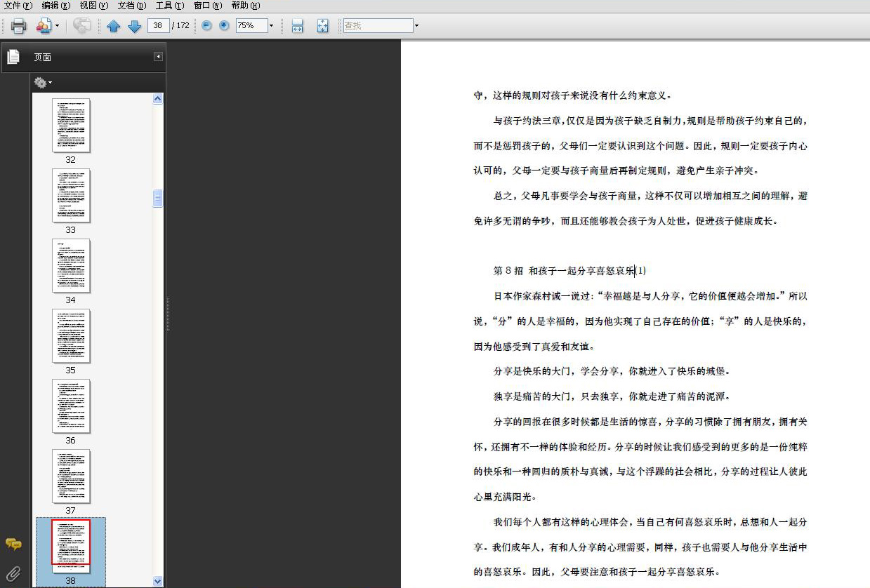Screen dimensions: 870x588
Task: Click the 查找 search field
Action: pyautogui.click(x=378, y=25)
